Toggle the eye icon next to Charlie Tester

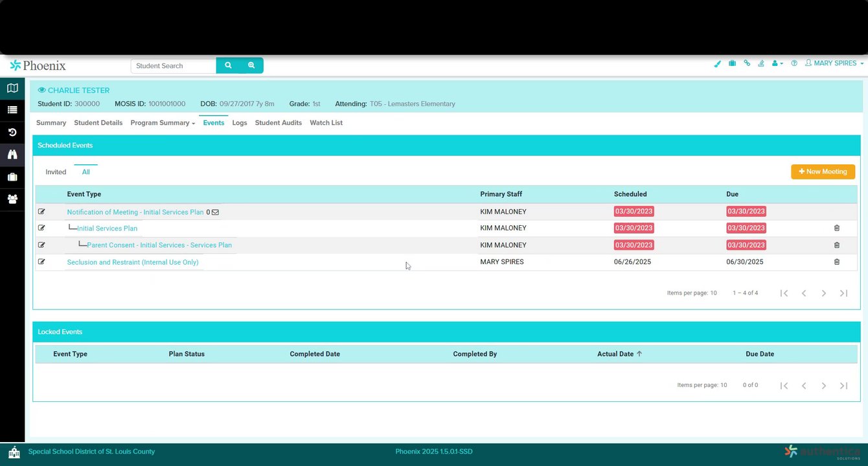tap(41, 91)
